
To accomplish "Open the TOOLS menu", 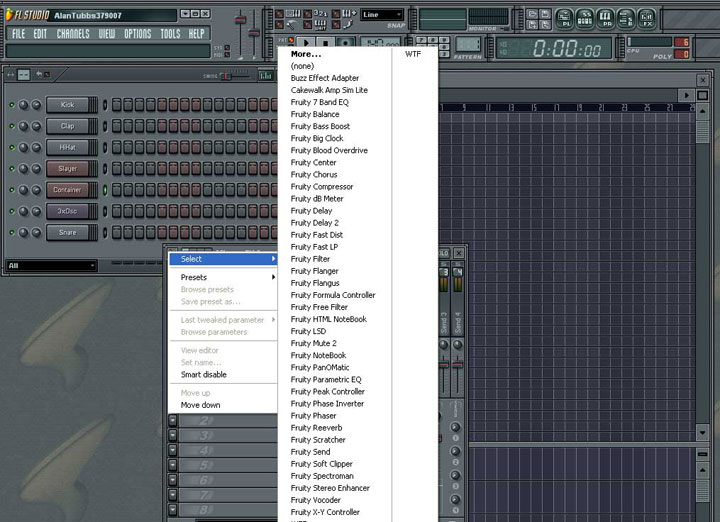I will (170, 34).
